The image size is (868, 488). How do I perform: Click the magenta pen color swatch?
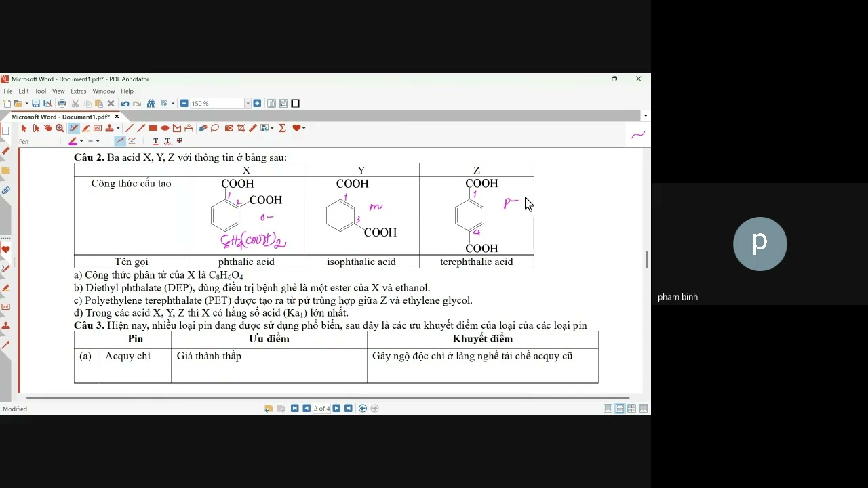tap(73, 141)
